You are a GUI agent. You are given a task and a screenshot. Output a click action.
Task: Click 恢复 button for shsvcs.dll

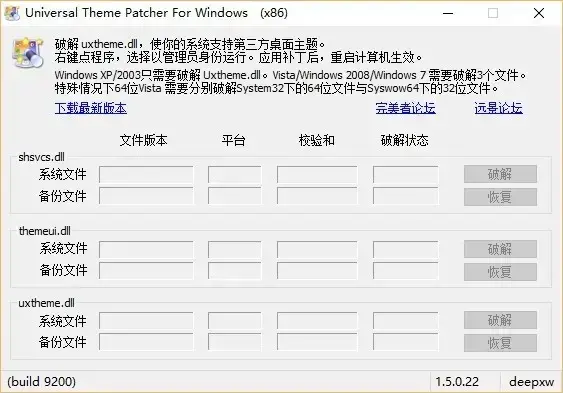(x=500, y=197)
